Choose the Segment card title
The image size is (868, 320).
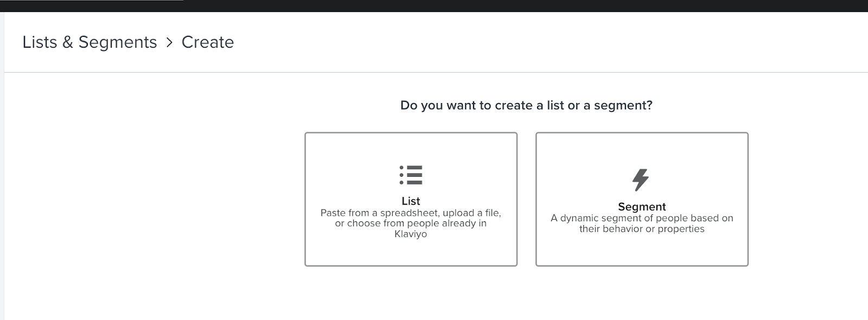pyautogui.click(x=642, y=207)
